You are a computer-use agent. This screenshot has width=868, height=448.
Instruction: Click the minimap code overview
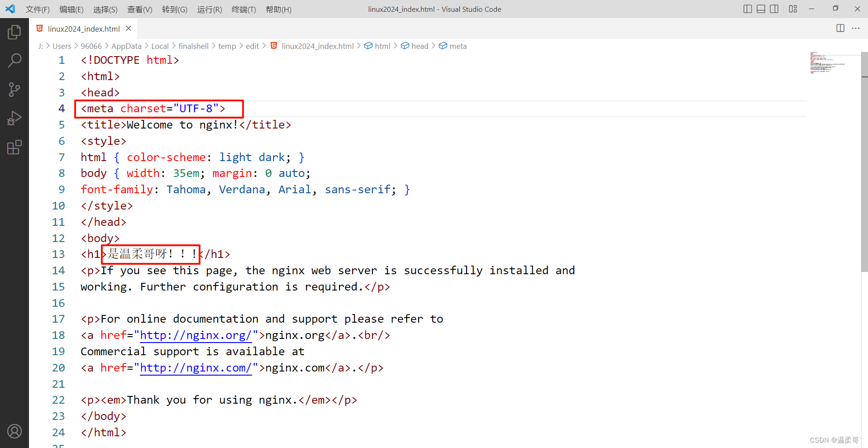[827, 63]
